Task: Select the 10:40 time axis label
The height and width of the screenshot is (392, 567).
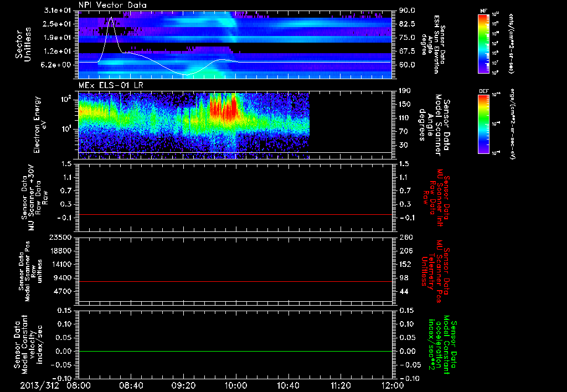Action: [x=288, y=385]
